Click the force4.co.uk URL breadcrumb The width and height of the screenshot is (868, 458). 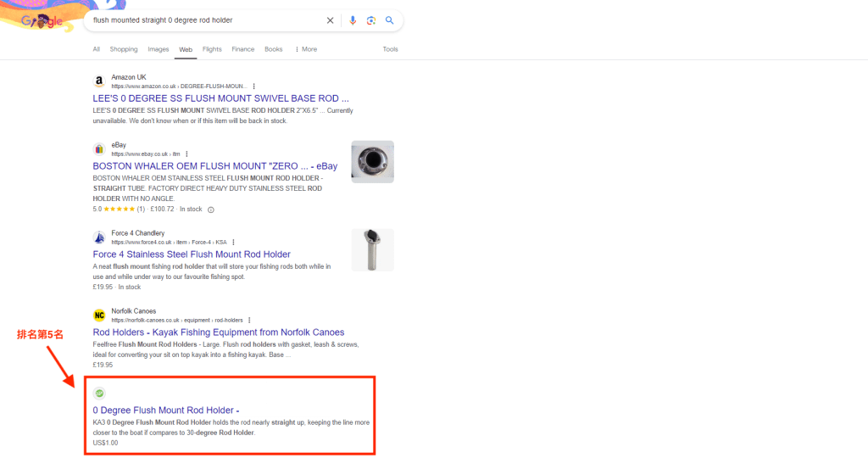(169, 243)
